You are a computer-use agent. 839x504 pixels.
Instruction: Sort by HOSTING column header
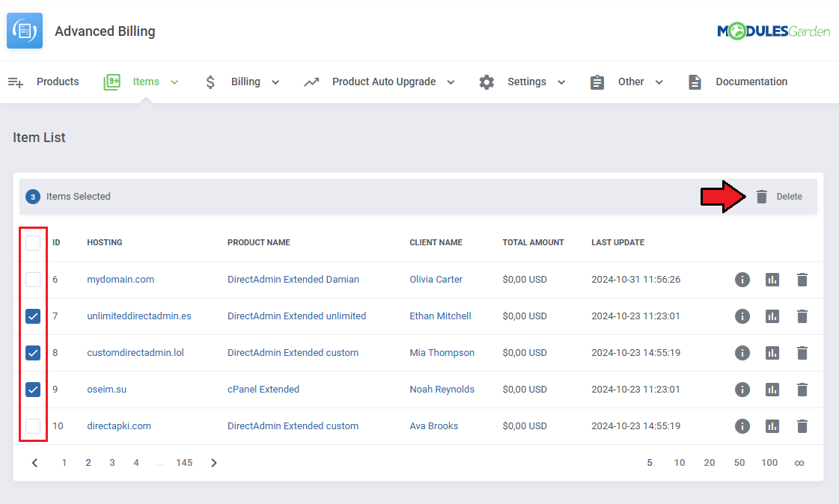(104, 242)
